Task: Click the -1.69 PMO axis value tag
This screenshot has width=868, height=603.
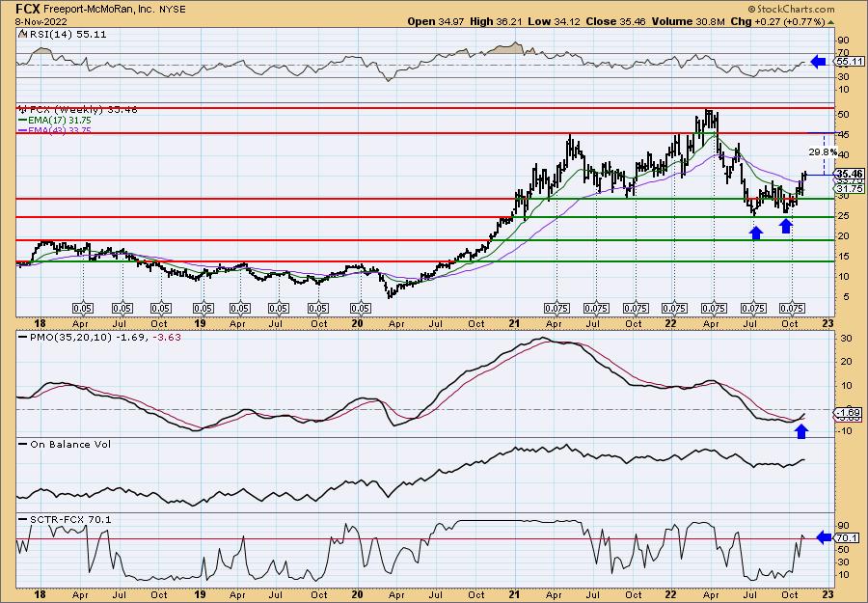Action: tap(849, 413)
